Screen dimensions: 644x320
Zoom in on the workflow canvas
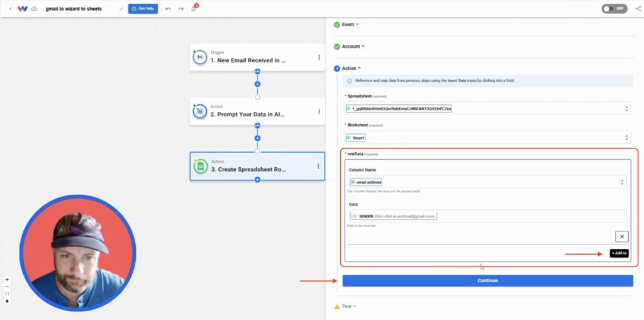7,279
